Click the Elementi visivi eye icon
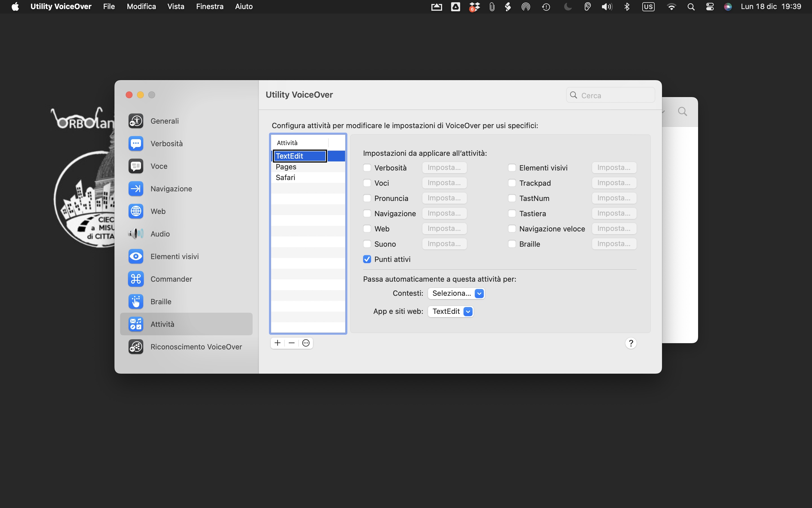812x508 pixels. pos(136,256)
